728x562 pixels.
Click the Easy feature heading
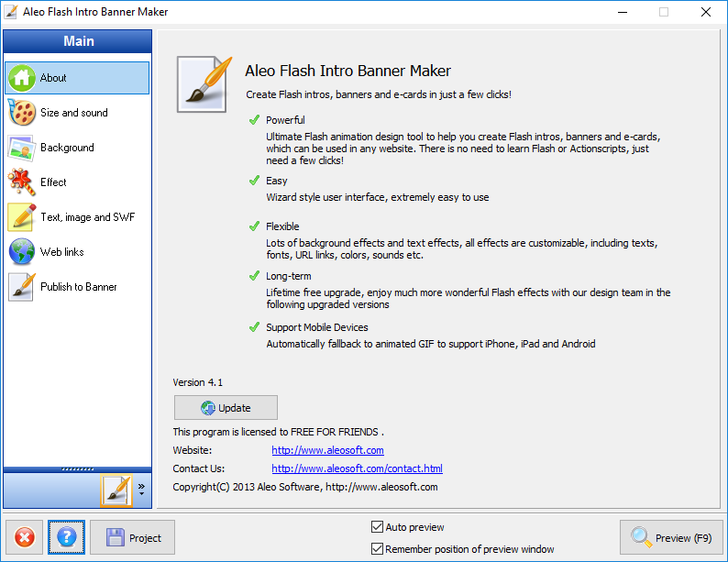click(277, 181)
